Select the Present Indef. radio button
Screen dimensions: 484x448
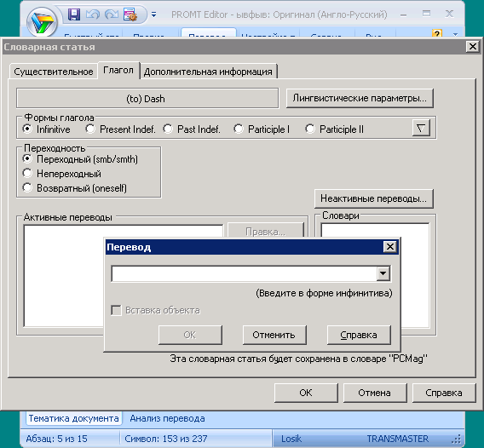[120, 129]
